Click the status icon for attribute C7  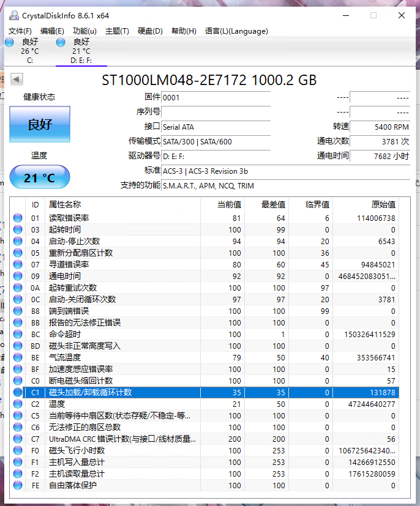tap(18, 439)
